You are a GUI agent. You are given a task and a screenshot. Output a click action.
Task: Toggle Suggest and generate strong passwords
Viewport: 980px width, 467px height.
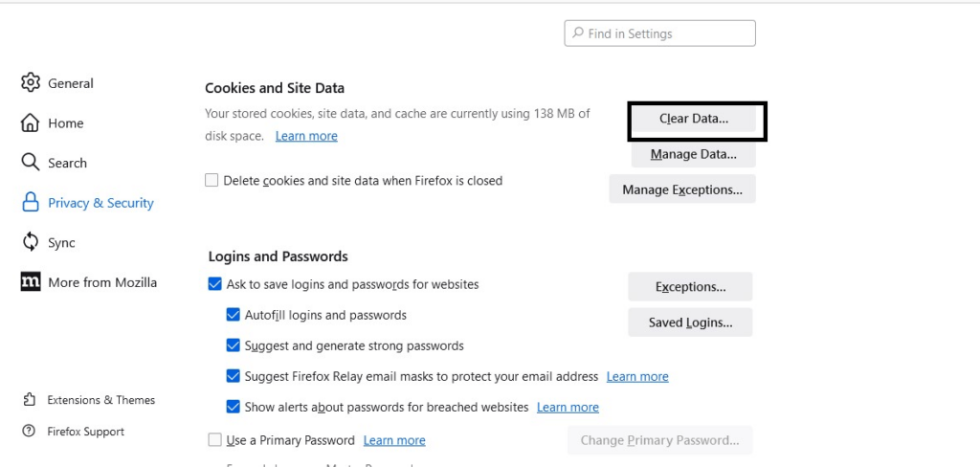234,345
